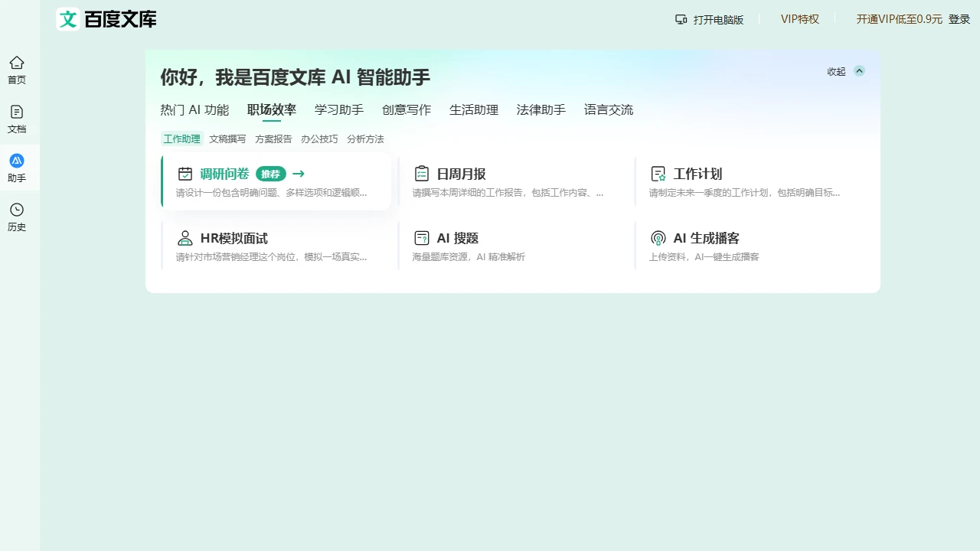Switch to the 热门 AI 功能 tab
980x551 pixels.
tap(194, 109)
